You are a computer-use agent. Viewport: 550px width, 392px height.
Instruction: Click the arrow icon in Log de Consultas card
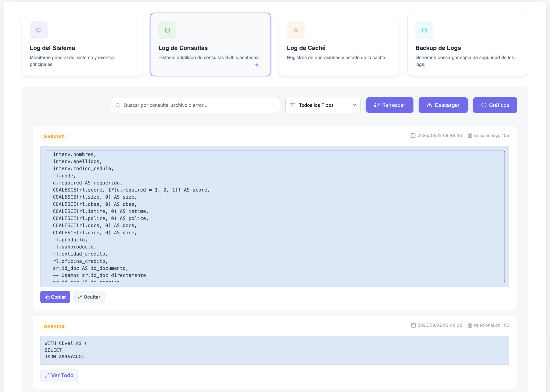point(256,64)
